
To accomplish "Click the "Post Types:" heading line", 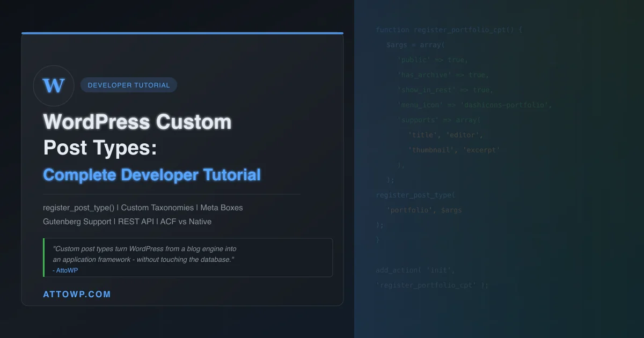I will tap(100, 148).
